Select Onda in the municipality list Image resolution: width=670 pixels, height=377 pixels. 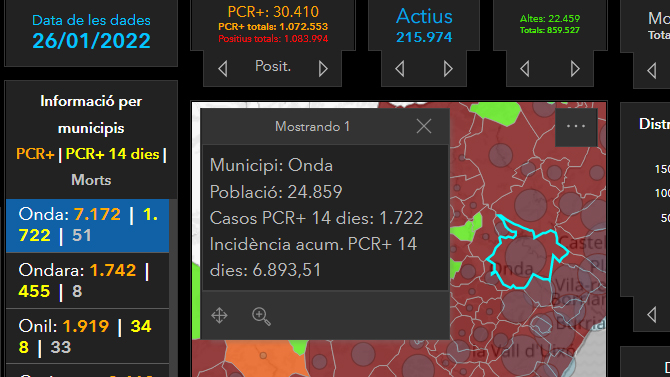tap(88, 225)
